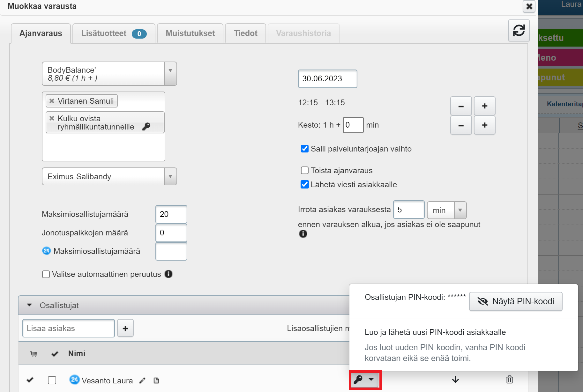Click the refresh reservation icon
This screenshot has width=583, height=392.
pyautogui.click(x=519, y=31)
